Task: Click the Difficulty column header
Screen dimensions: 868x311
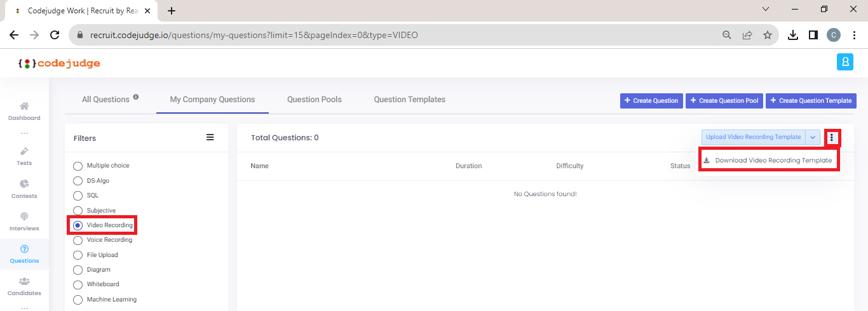Action: pyautogui.click(x=570, y=166)
